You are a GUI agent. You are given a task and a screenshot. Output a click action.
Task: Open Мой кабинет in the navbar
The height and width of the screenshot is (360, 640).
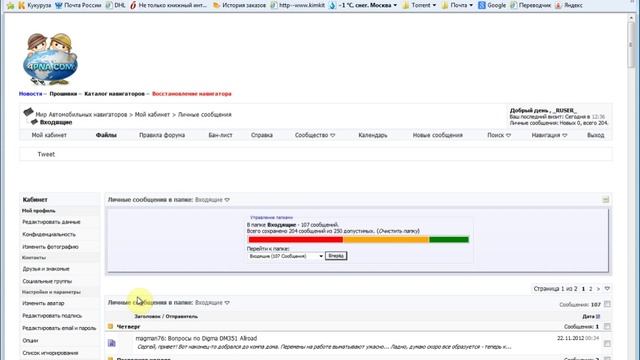(x=49, y=135)
